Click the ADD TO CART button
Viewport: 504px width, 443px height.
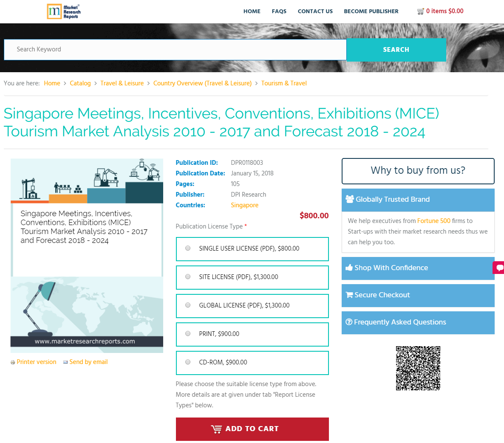(x=252, y=429)
